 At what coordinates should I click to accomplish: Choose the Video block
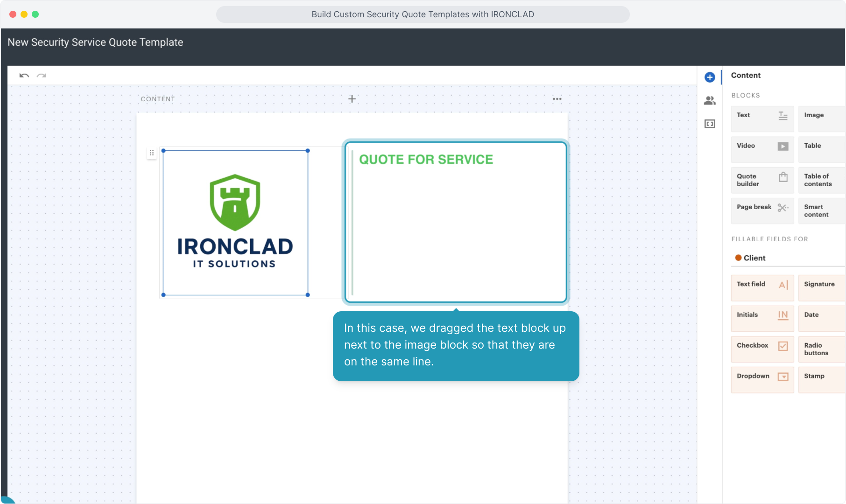click(762, 149)
